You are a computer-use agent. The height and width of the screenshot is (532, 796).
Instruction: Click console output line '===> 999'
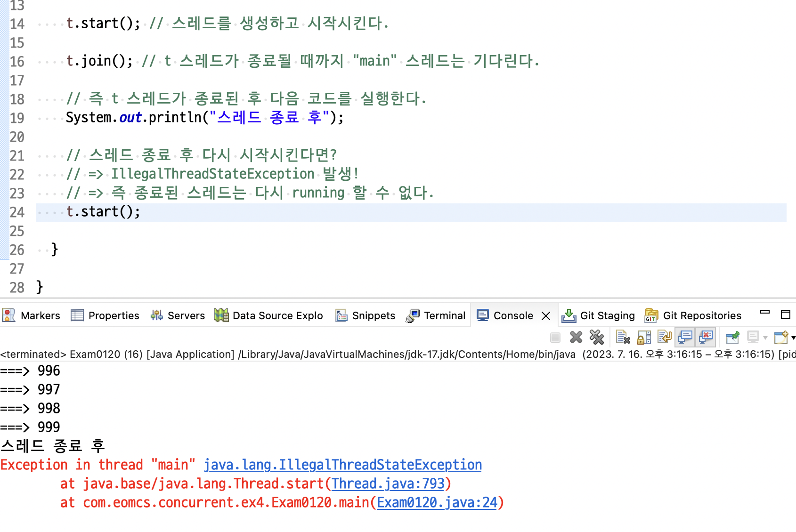pos(30,427)
